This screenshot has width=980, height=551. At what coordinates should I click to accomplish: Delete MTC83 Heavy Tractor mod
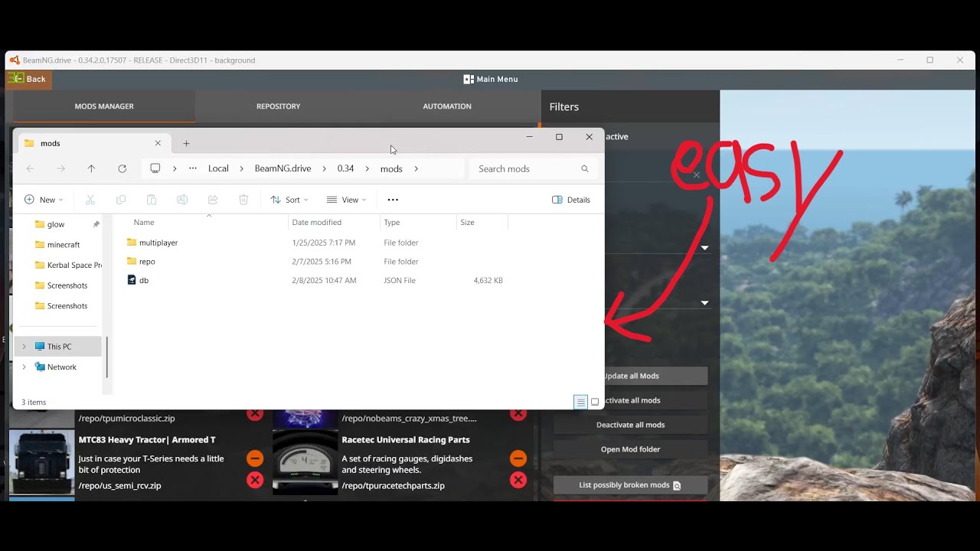[255, 480]
